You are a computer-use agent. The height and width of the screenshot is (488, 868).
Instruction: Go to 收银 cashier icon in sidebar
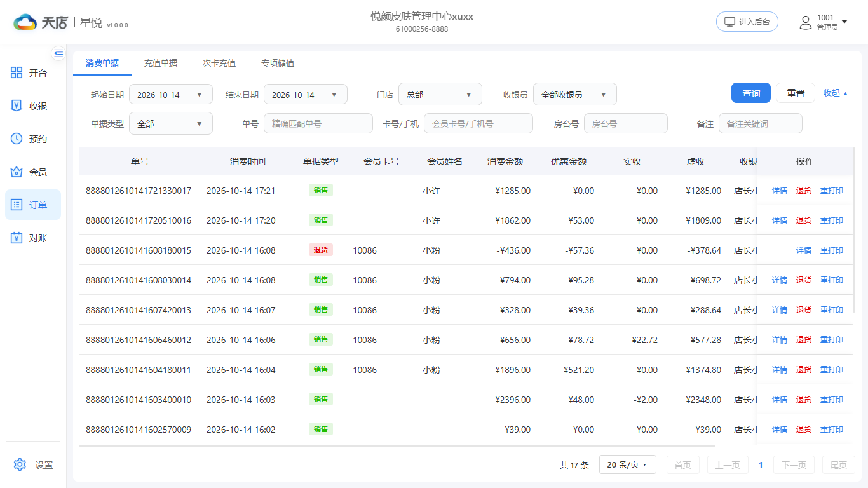[17, 106]
